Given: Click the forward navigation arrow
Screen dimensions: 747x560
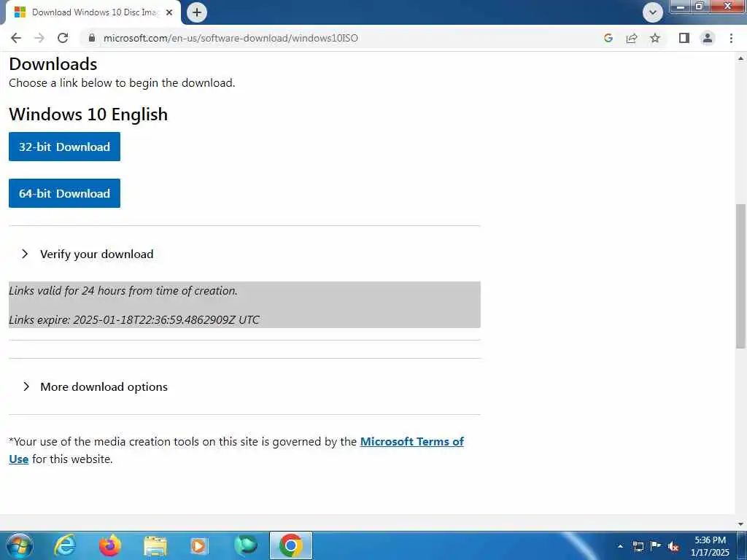Looking at the screenshot, I should pos(39,38).
